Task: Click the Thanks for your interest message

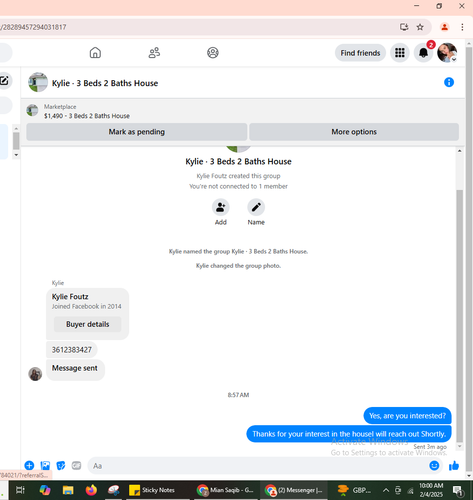Action: (x=349, y=434)
